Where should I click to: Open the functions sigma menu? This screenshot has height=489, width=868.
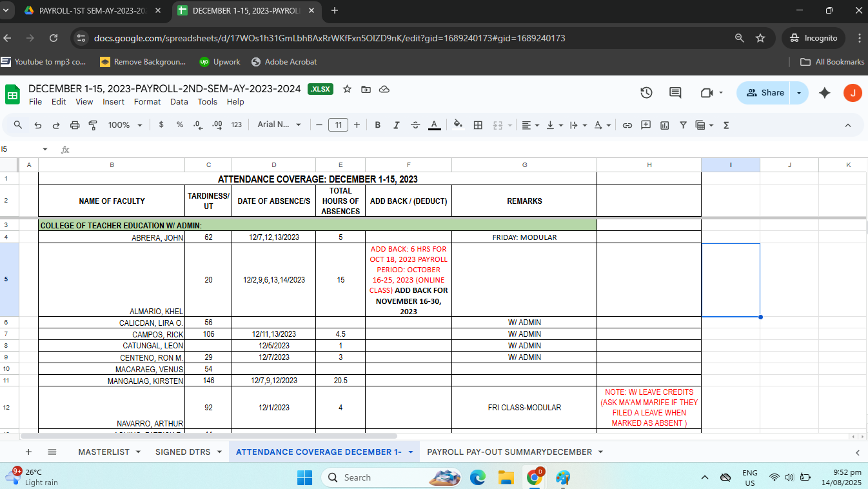726,125
